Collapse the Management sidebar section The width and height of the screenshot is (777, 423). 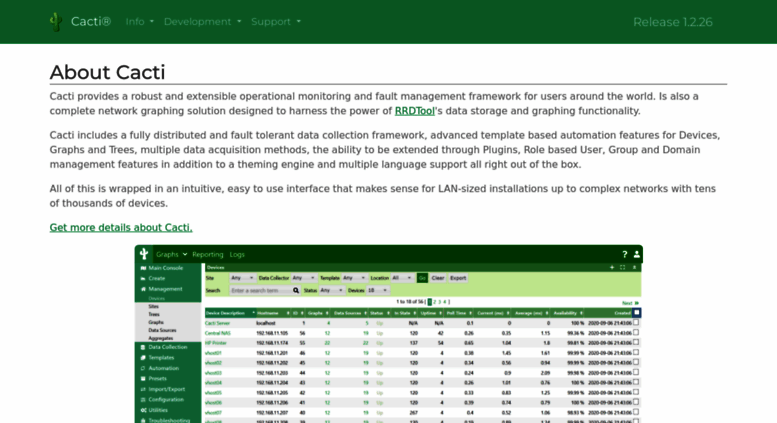coord(167,289)
